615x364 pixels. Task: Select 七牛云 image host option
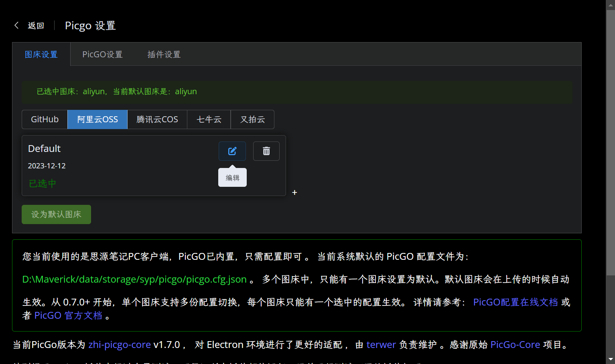[209, 119]
